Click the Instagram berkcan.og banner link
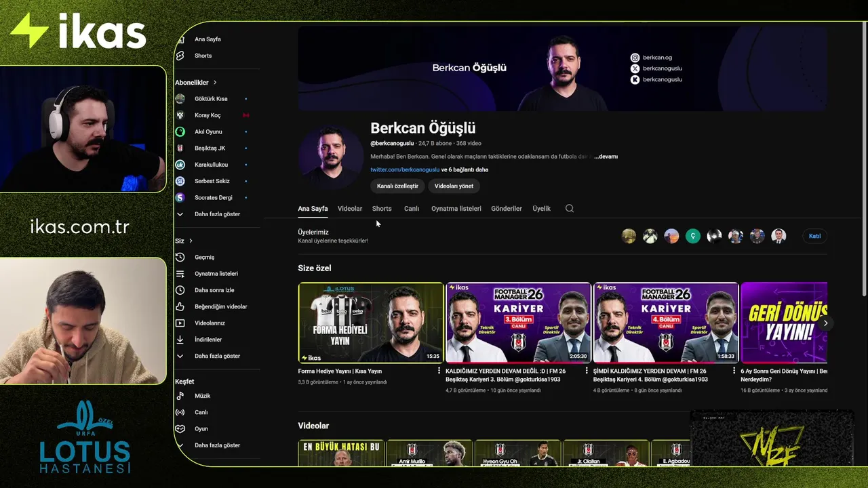This screenshot has height=488, width=868. [652, 58]
